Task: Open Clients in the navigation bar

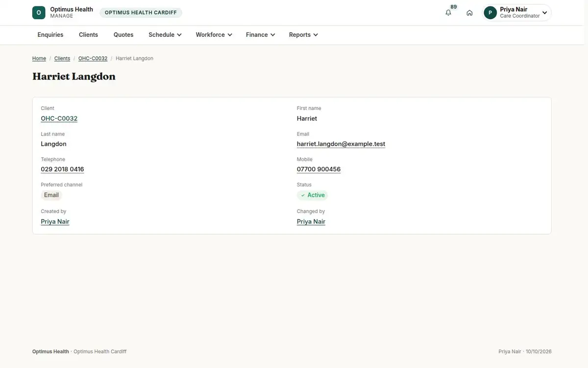Action: pyautogui.click(x=89, y=35)
